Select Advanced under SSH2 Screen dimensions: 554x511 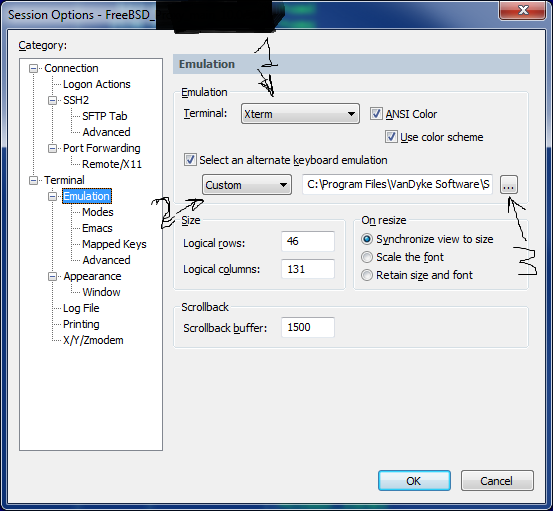coord(106,133)
